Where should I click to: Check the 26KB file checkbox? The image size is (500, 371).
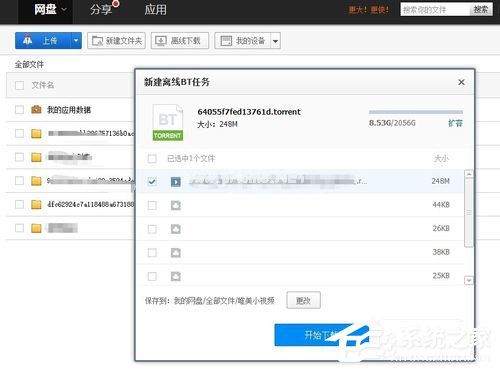[152, 229]
